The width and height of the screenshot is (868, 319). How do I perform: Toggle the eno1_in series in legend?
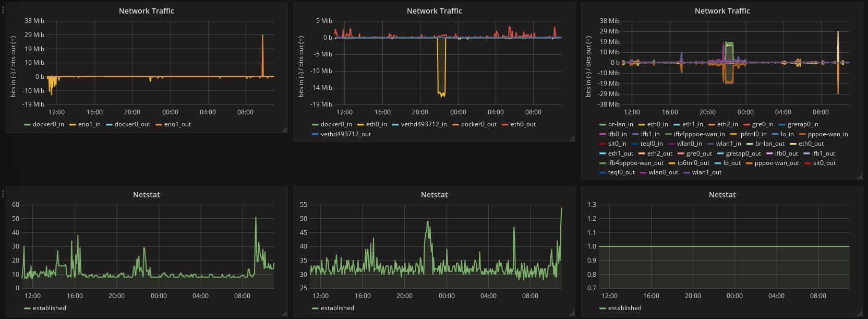coord(89,124)
